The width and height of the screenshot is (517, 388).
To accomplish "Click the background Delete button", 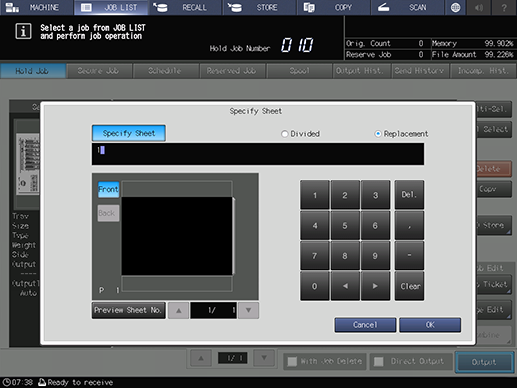I will 494,169.
